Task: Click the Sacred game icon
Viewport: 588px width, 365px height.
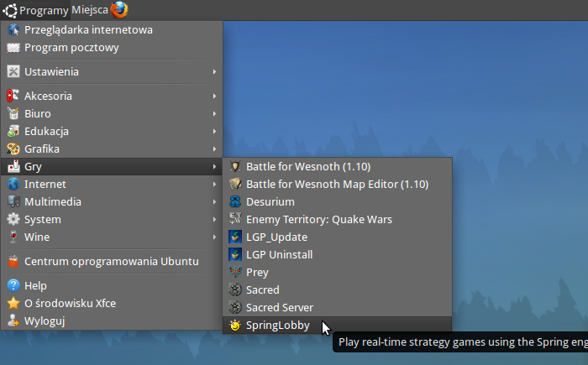Action: pyautogui.click(x=235, y=289)
